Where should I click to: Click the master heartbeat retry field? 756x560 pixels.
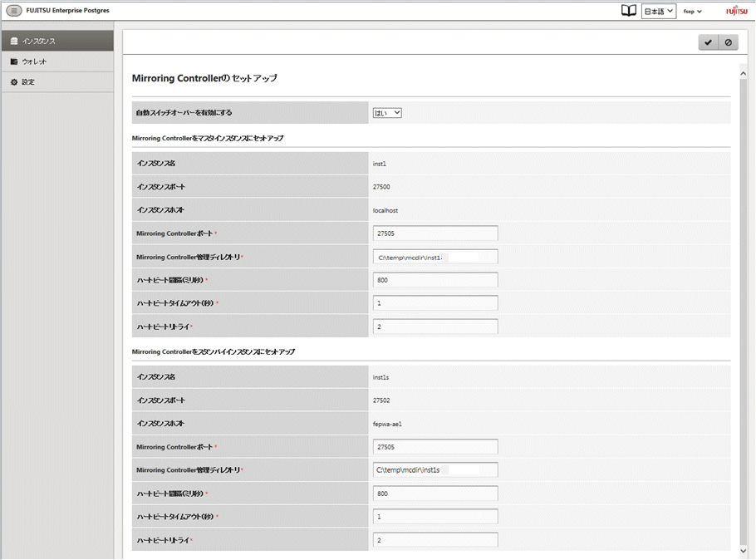coord(435,327)
